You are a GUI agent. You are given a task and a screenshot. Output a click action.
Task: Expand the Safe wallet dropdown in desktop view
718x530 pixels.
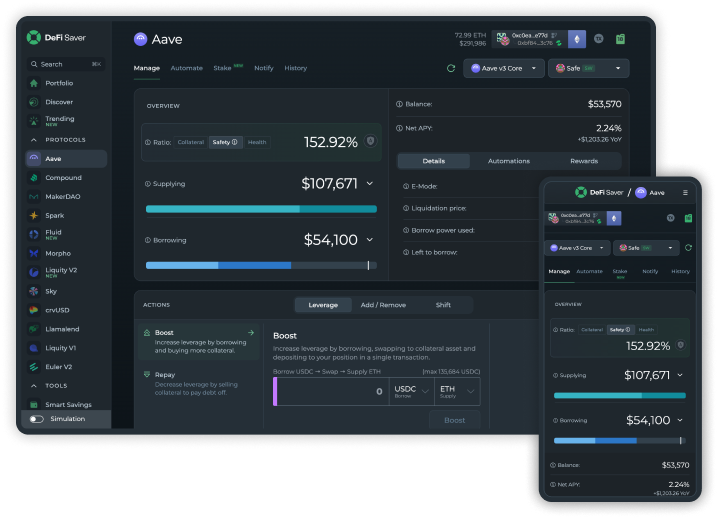pyautogui.click(x=588, y=69)
